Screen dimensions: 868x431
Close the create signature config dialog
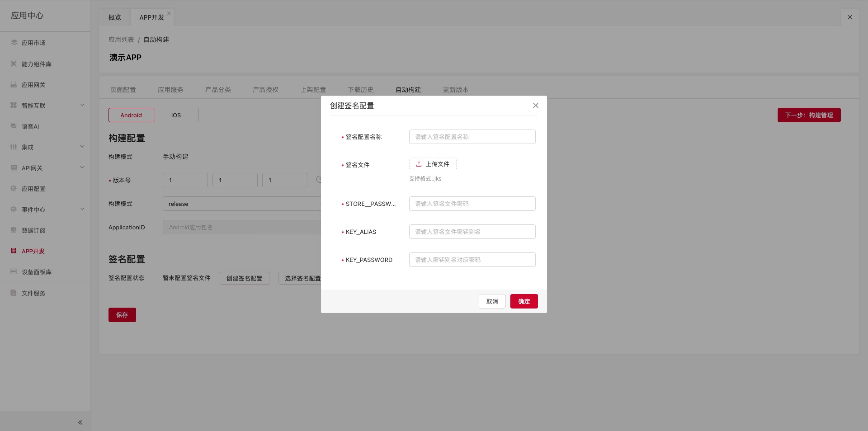point(535,106)
